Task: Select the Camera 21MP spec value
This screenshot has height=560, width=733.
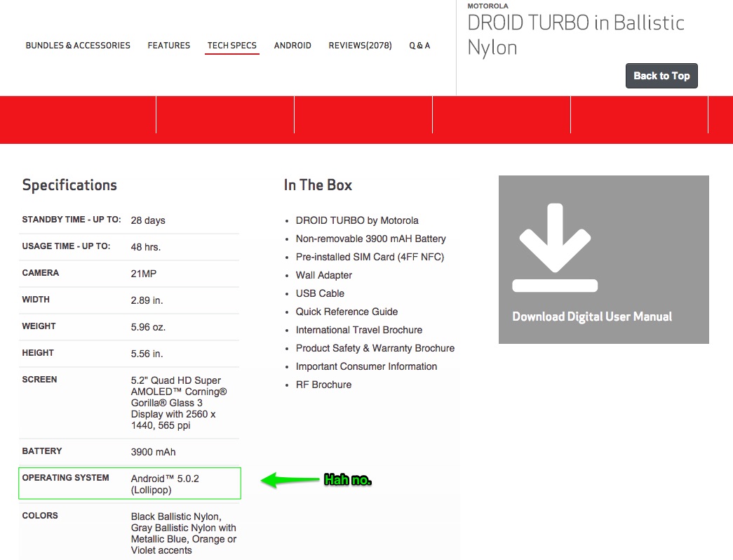Action: (143, 274)
